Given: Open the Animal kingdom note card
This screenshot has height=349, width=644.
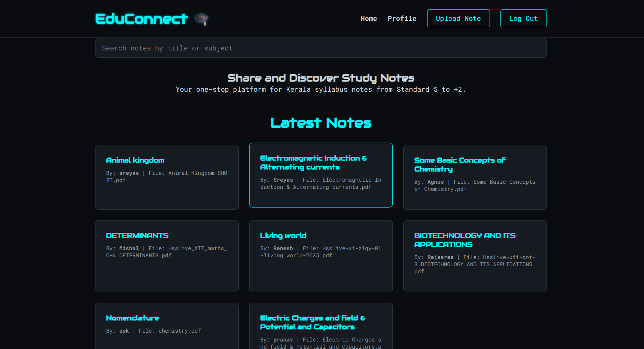Looking at the screenshot, I should [x=167, y=177].
